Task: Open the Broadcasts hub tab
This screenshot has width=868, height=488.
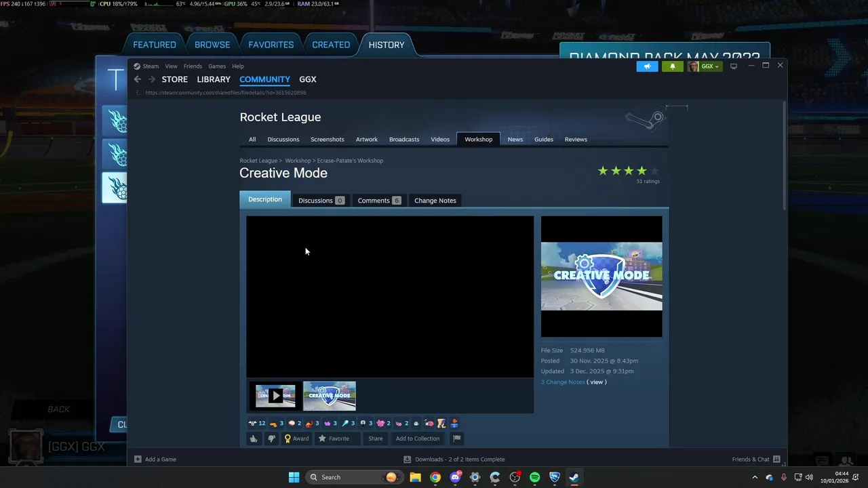Action: 404,140
